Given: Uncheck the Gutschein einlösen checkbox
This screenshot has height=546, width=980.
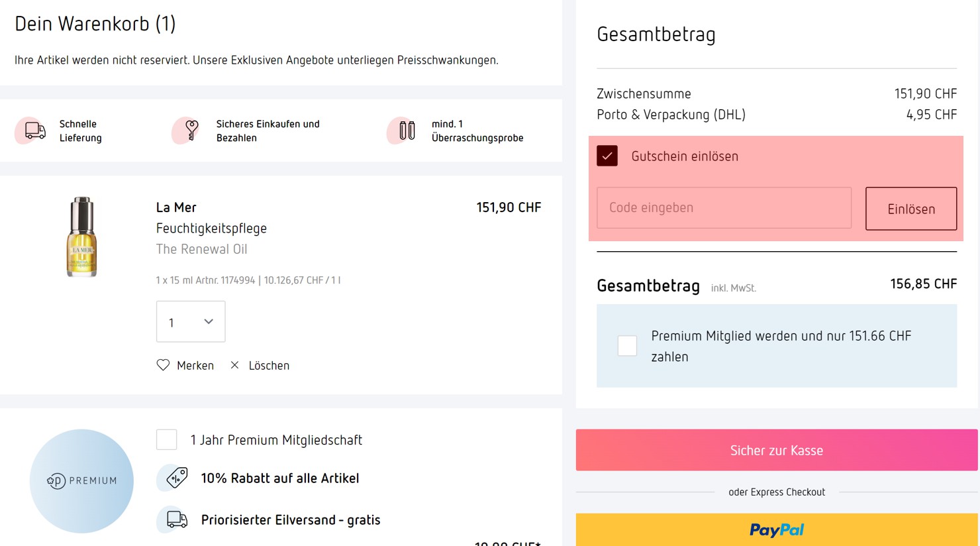Looking at the screenshot, I should click(x=607, y=156).
